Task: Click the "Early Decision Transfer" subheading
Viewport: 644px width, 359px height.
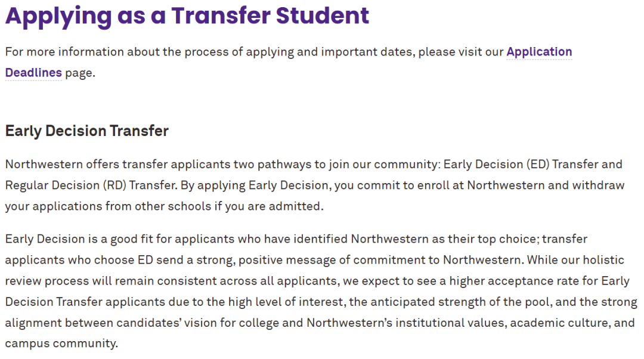Action: (x=86, y=131)
